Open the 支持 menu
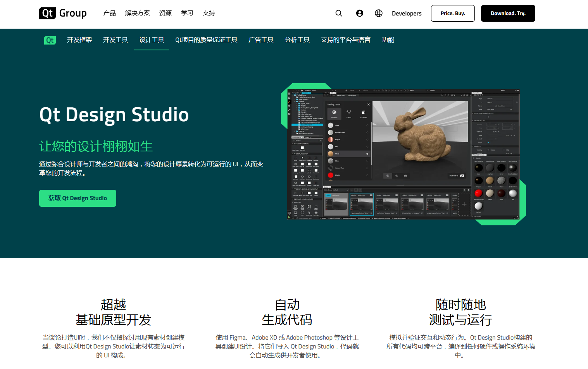 tap(209, 13)
